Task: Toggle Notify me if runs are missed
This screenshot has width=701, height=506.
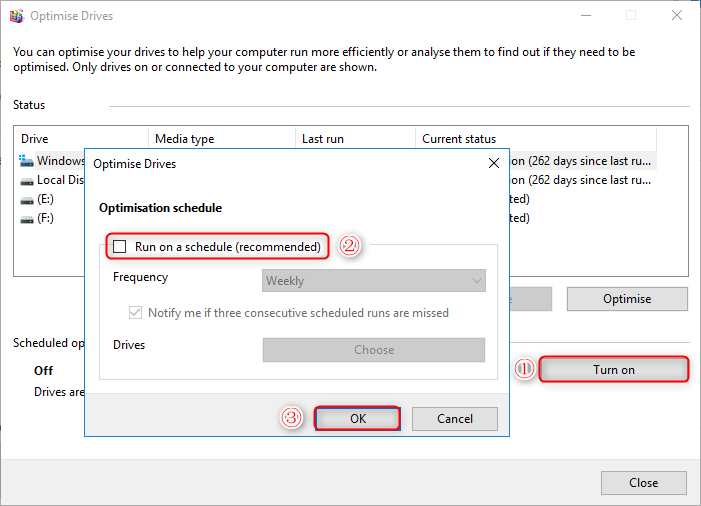Action: [x=135, y=313]
